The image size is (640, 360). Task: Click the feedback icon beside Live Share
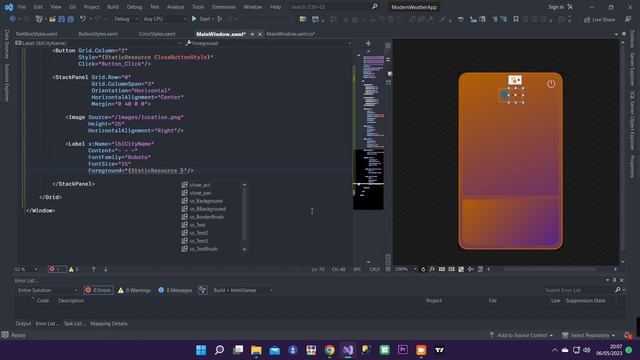(628, 19)
